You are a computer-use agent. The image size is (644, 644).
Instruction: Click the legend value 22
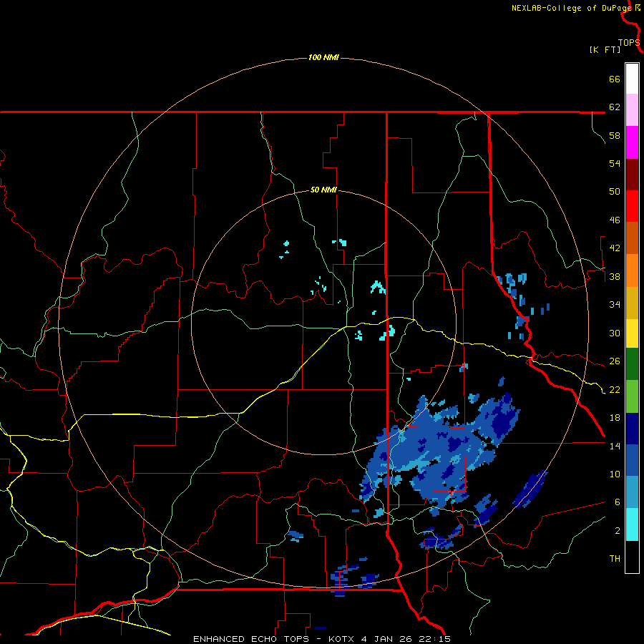[x=615, y=389]
